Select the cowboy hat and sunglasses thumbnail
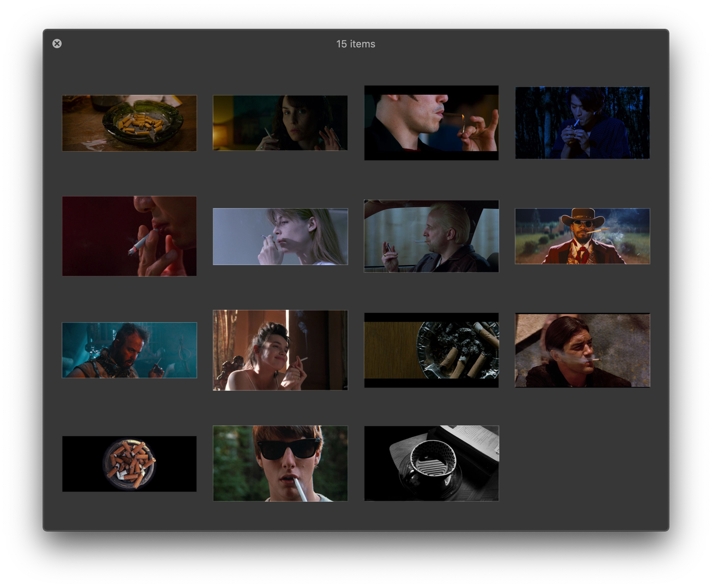Image resolution: width=712 pixels, height=588 pixels. (583, 236)
